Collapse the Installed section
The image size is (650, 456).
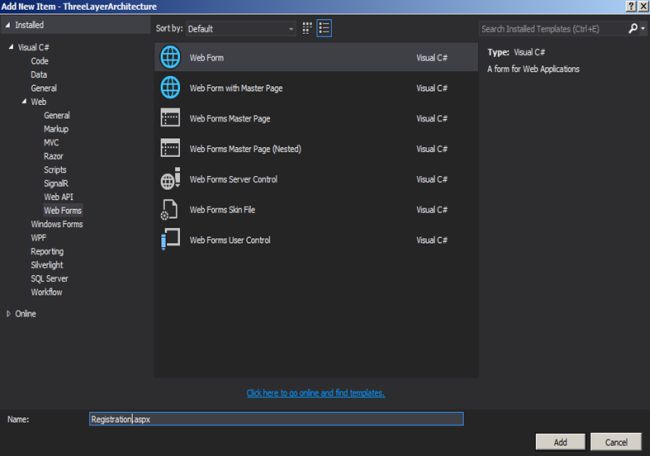[x=8, y=25]
